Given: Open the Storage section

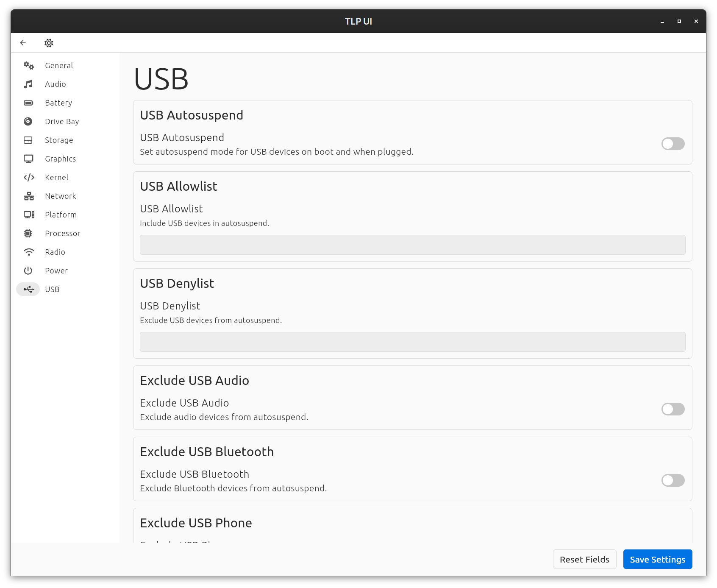Looking at the screenshot, I should [x=59, y=140].
